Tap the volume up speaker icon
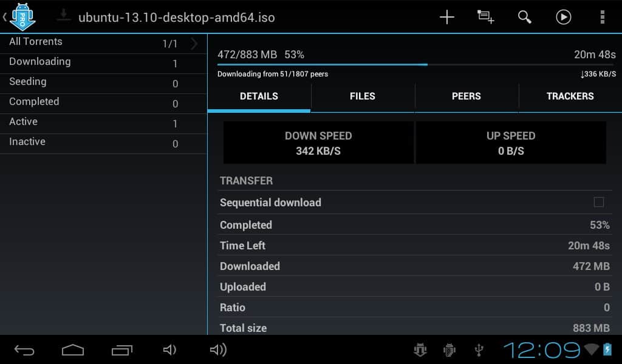Screen dimensions: 622x364 (x=217, y=349)
